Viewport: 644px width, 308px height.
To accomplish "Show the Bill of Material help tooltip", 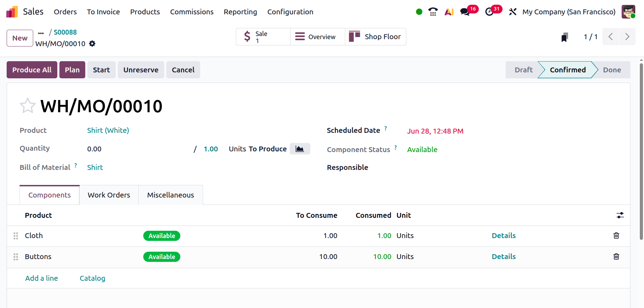I will [x=75, y=165].
